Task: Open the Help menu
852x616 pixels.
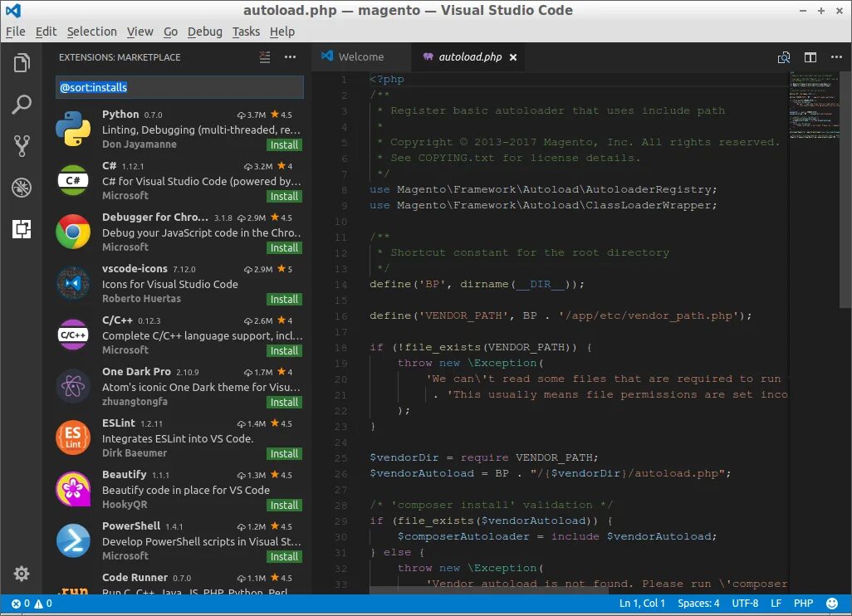Action: coord(282,32)
